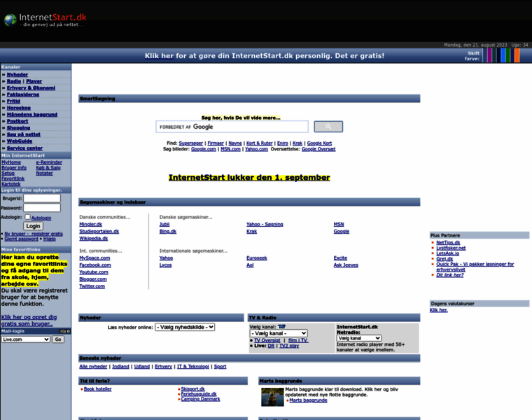This screenshot has width=532, height=420.
Task: Open the Skisport.dk link
Action: pos(192,388)
